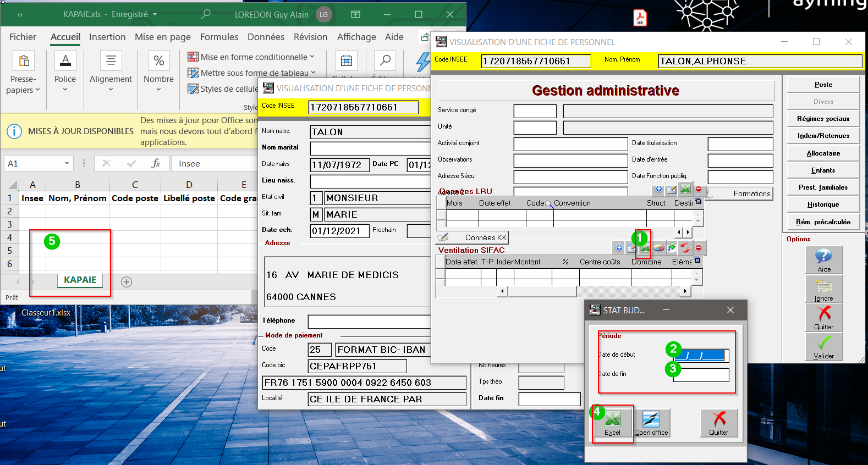Click the Valider green checkmark button

[x=823, y=347]
